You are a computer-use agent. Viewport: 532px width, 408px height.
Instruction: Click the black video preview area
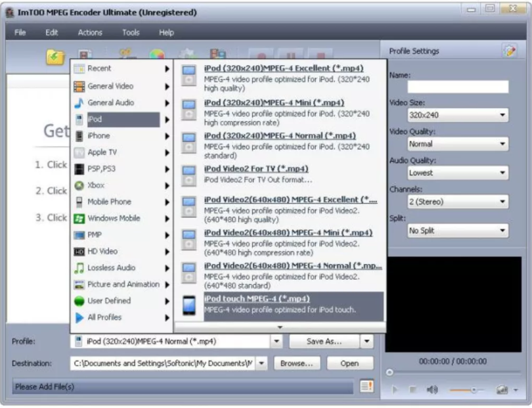click(453, 304)
